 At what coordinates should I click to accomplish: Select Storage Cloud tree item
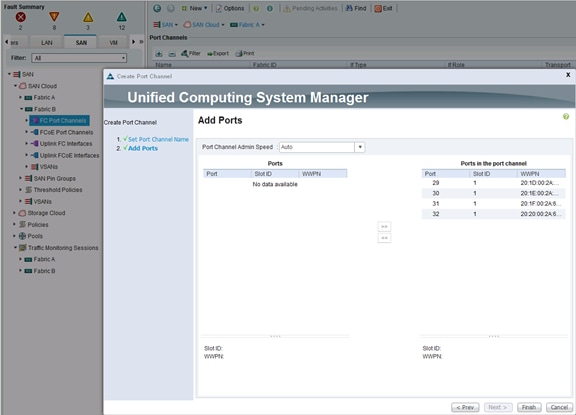pyautogui.click(x=46, y=213)
